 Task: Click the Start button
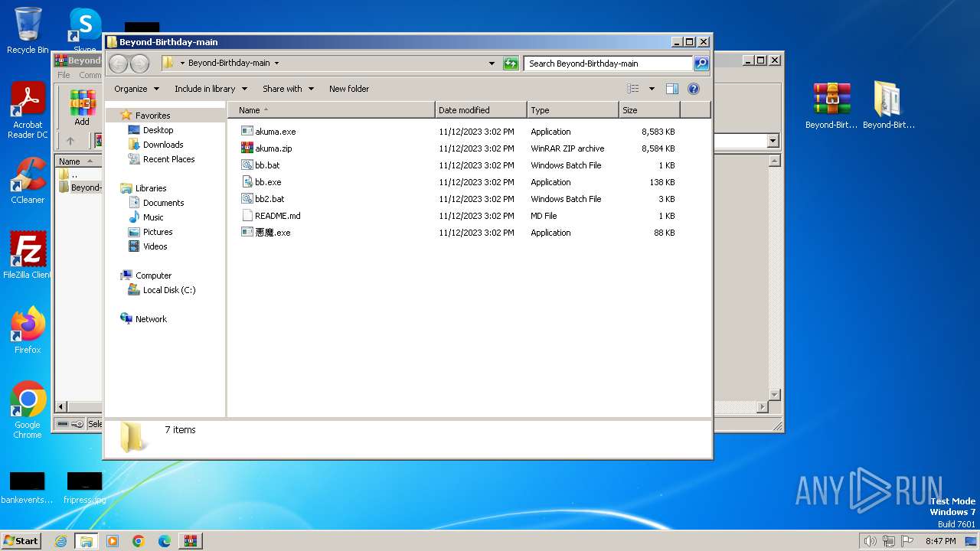(21, 541)
